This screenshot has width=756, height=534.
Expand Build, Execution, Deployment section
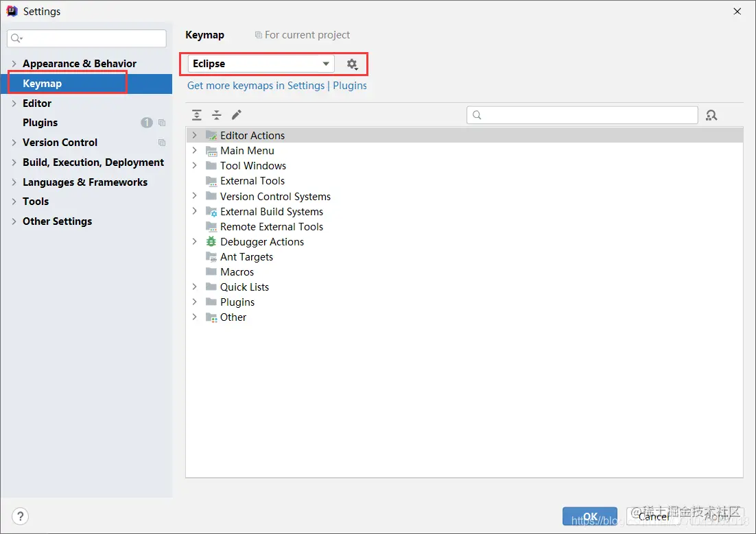14,162
